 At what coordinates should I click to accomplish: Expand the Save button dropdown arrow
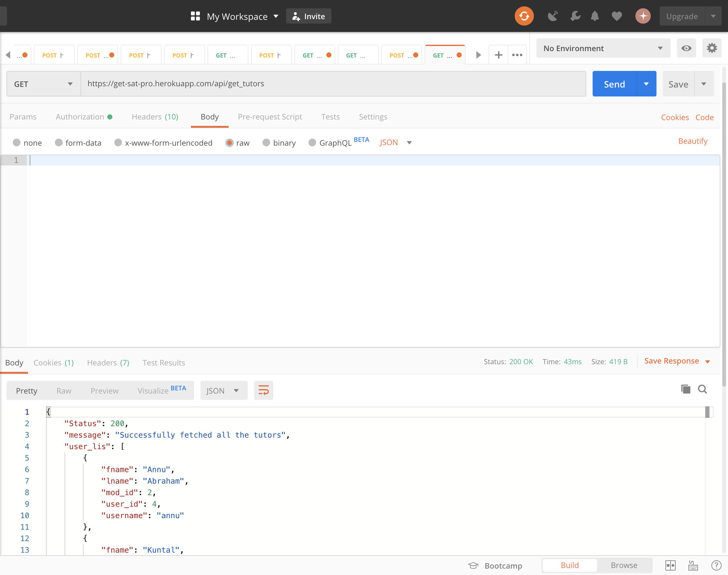704,84
